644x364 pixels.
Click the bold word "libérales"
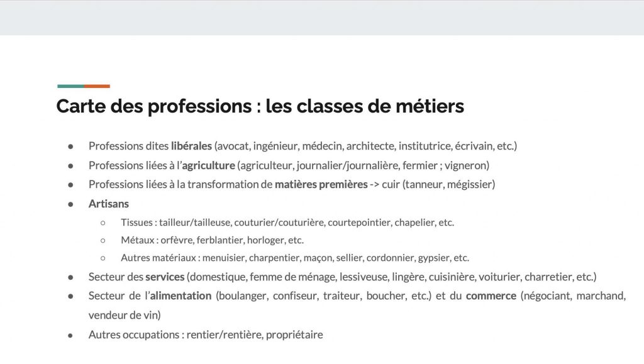point(191,146)
